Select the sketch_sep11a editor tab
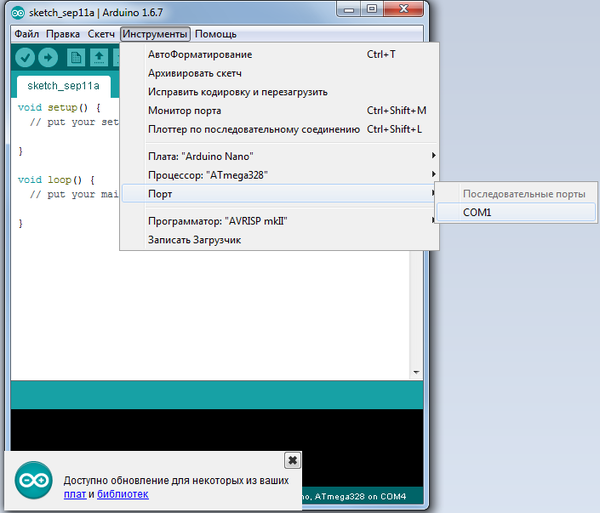 point(56,86)
